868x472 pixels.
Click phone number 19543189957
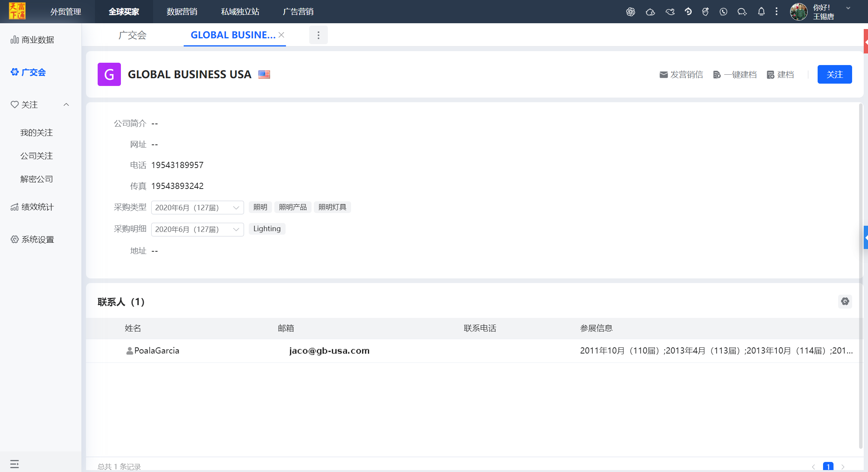point(177,165)
